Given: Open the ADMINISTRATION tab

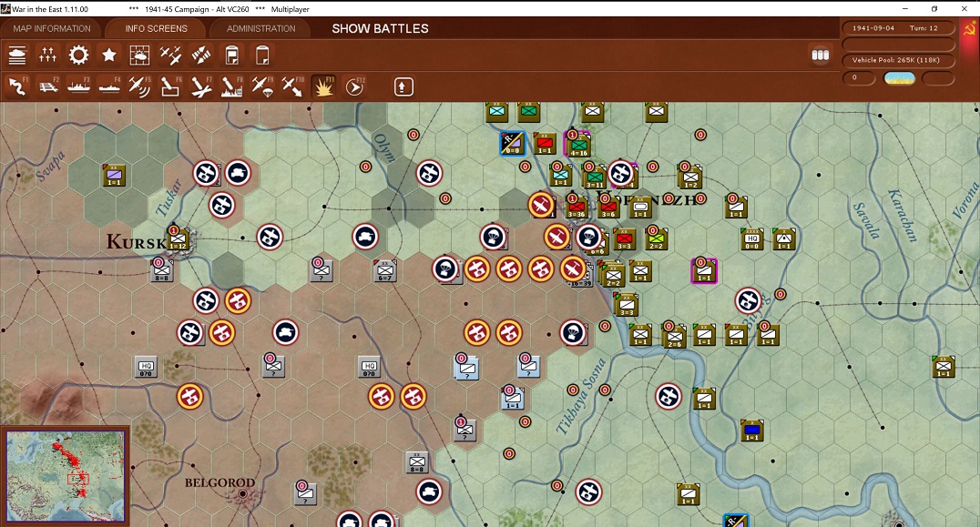Looking at the screenshot, I should 260,29.
